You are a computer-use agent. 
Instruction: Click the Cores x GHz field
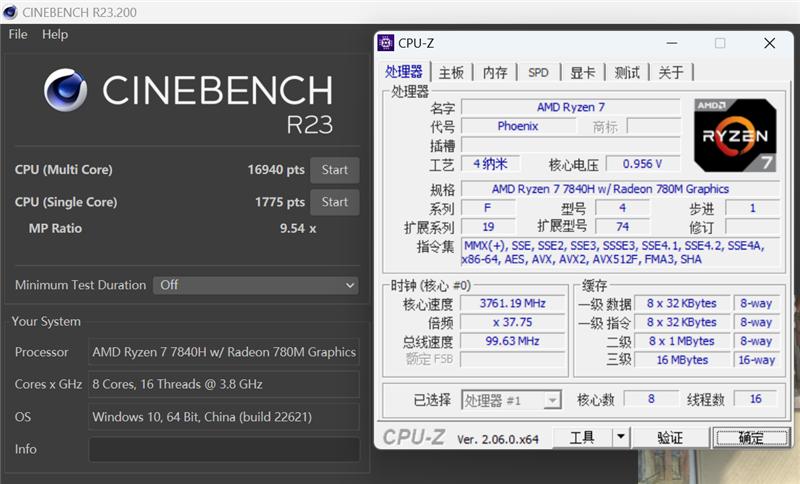pos(224,384)
